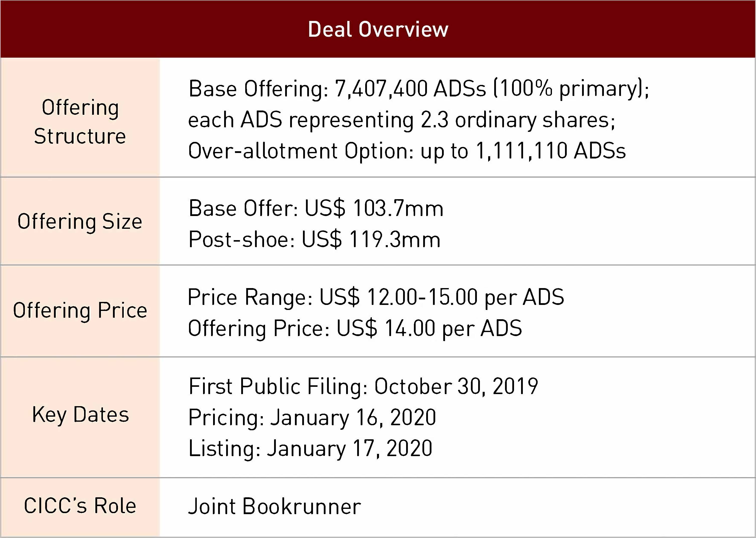
Task: Select the Offering Size row label
Action: (80, 221)
